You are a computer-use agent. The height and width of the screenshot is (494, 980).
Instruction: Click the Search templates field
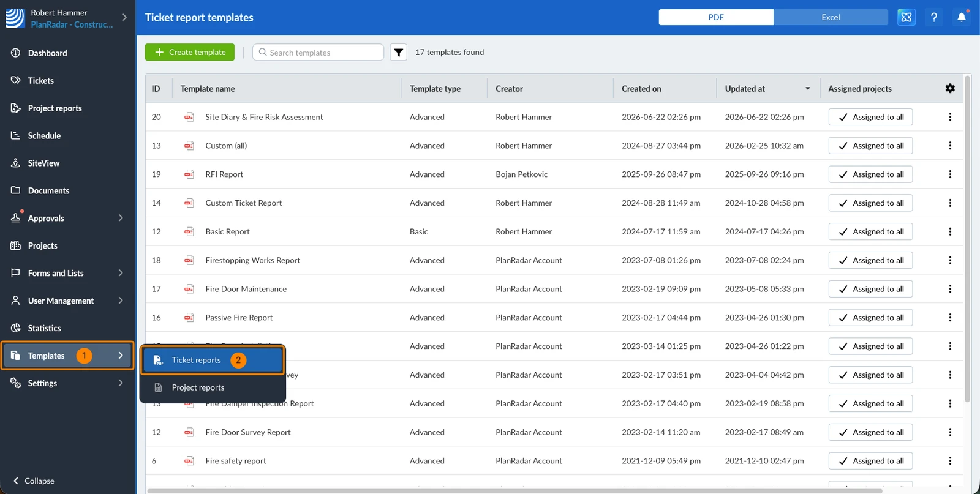point(318,53)
